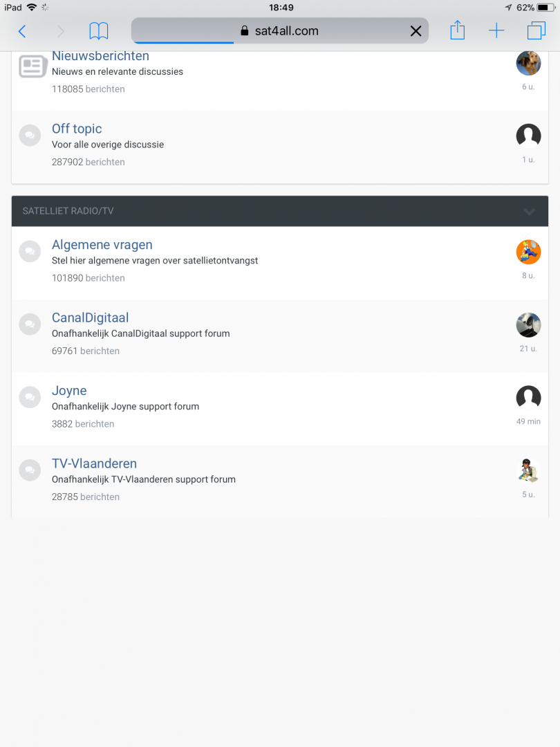Open the Nieuwsberichten forum link
The width and height of the screenshot is (560, 747).
pos(100,56)
